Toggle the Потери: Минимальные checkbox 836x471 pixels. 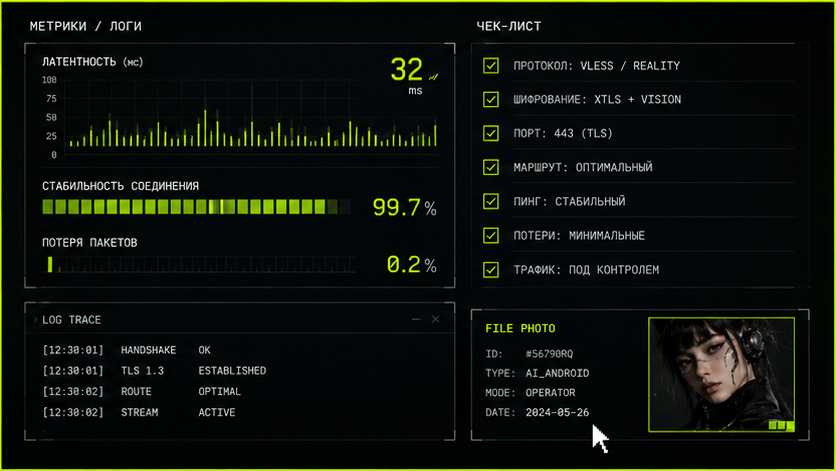[x=491, y=235]
